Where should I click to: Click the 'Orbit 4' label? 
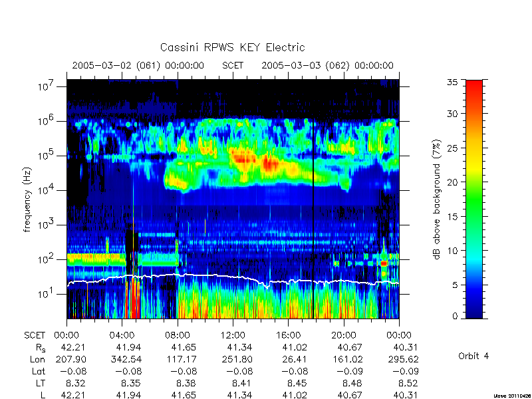(473, 356)
